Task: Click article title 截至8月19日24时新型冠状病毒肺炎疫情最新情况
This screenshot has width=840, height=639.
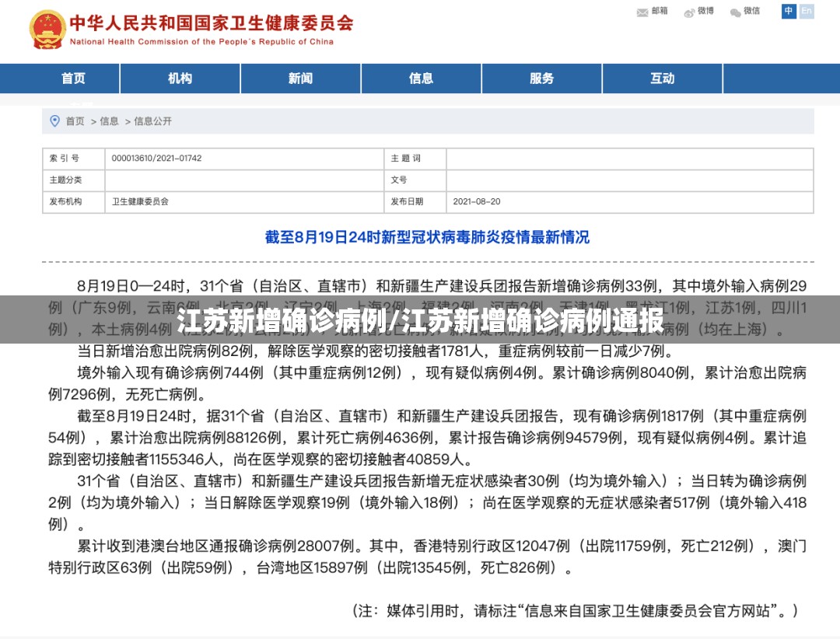Action: click(x=427, y=237)
